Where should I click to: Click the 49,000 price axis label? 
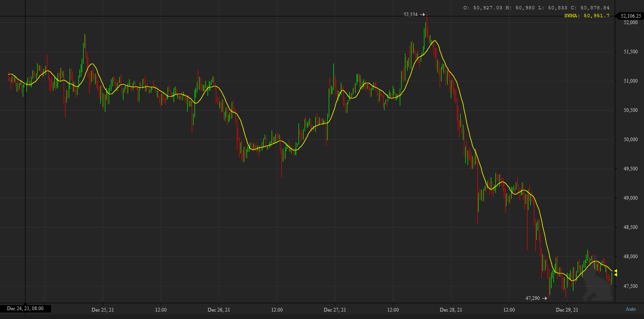point(631,198)
